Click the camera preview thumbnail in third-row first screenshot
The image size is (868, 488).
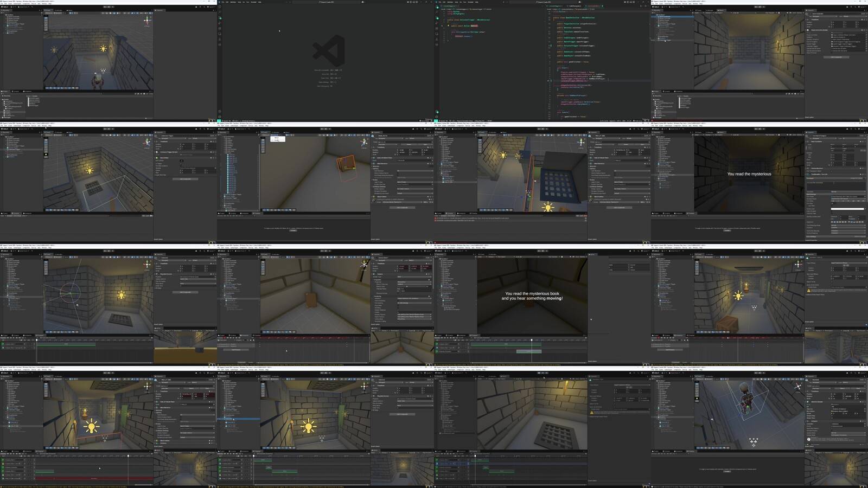tap(185, 348)
